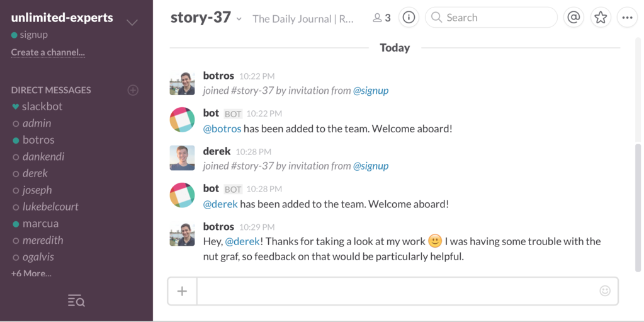This screenshot has width=644, height=322.
Task: Click the 10:28 PM timestamp next to derek
Action: coord(254,152)
